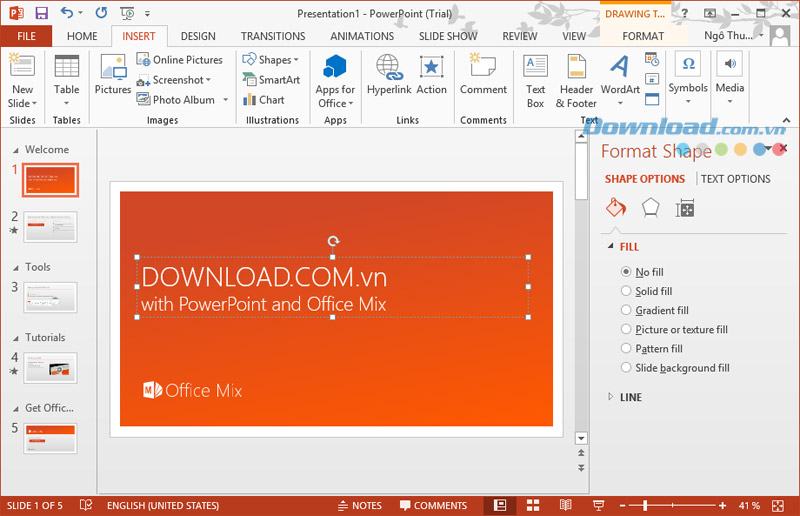The width and height of the screenshot is (800, 516).
Task: Click the COMMENTS button in the status bar
Action: (433, 505)
